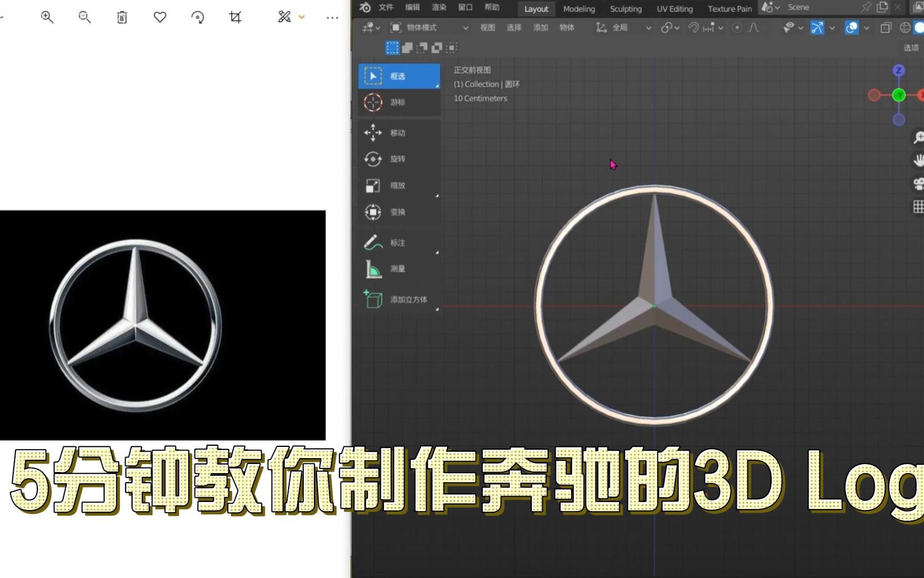Screen dimensions: 924x578
Task: Switch to the Layout workspace tab
Action: (x=536, y=9)
